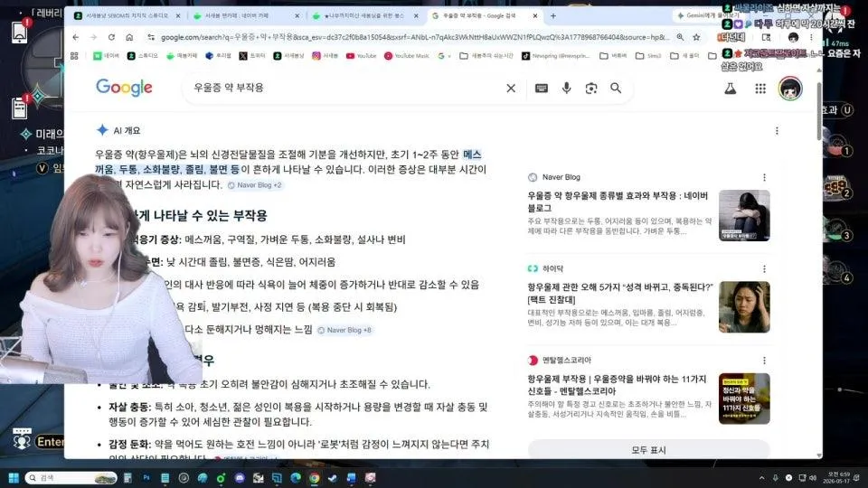The height and width of the screenshot is (488, 868).
Task: Go back to previous page
Action: (76, 37)
